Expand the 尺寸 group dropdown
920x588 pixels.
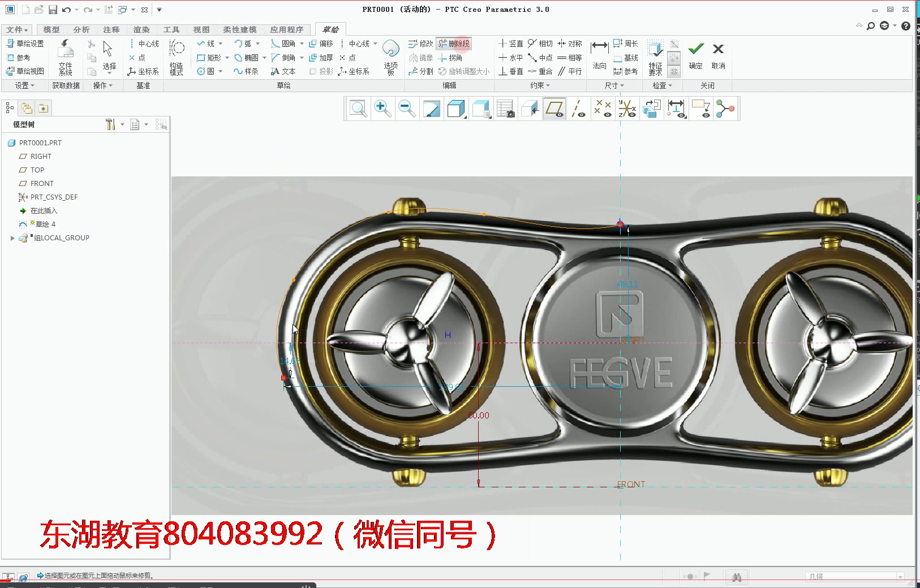[614, 85]
